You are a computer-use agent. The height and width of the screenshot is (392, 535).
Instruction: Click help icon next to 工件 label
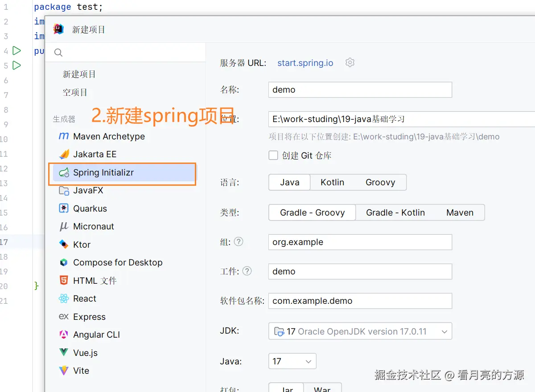click(247, 271)
